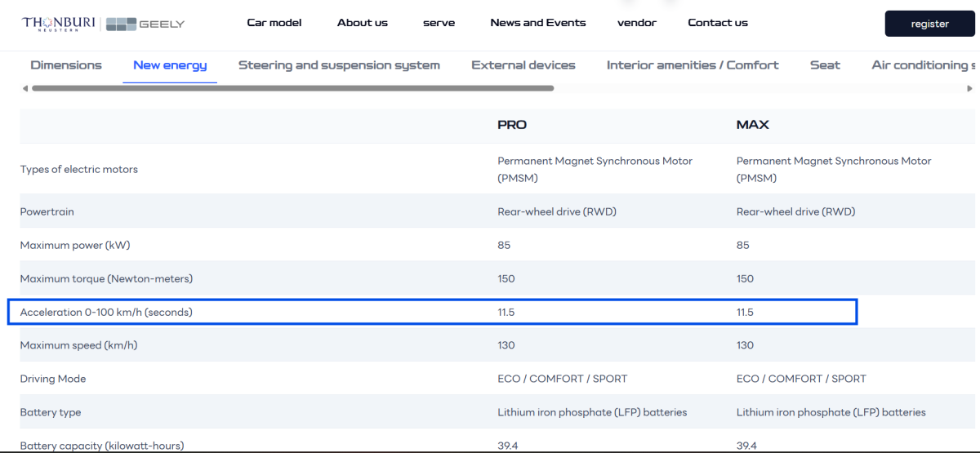
Task: Open the Car model menu
Action: pyautogui.click(x=274, y=23)
